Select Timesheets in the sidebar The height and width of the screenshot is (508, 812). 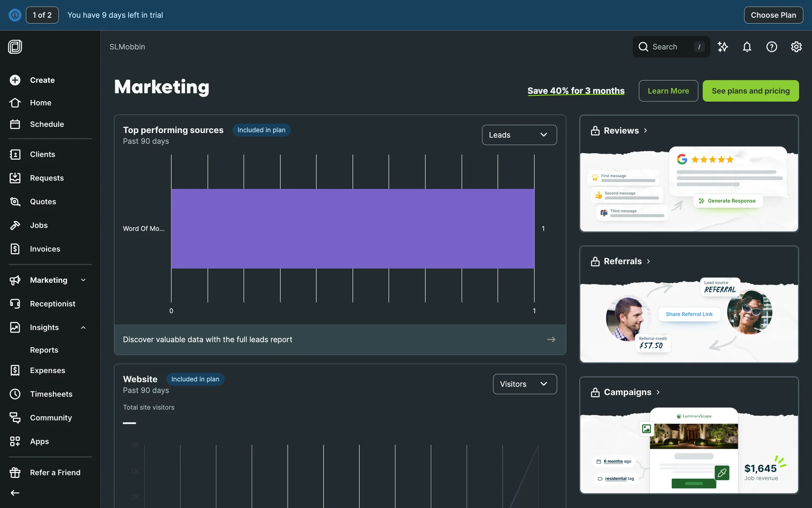51,394
